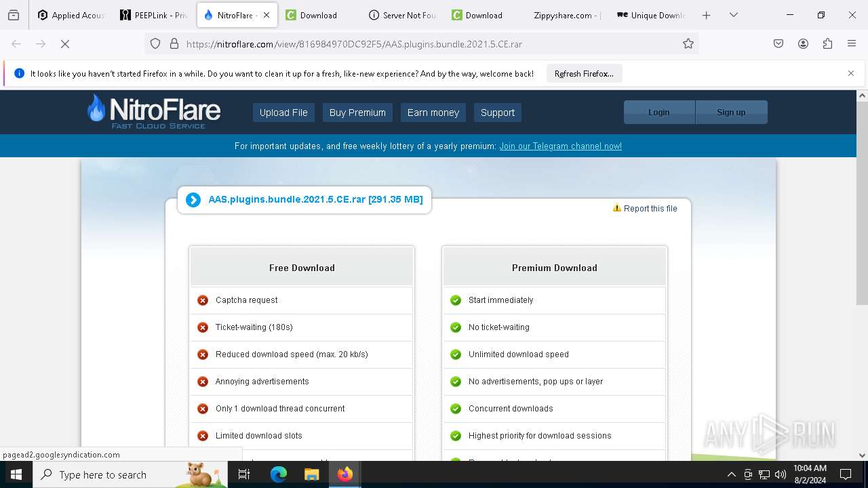Switch to the second Download tab
Viewport: 868px width, 488px height.
pyautogui.click(x=485, y=15)
